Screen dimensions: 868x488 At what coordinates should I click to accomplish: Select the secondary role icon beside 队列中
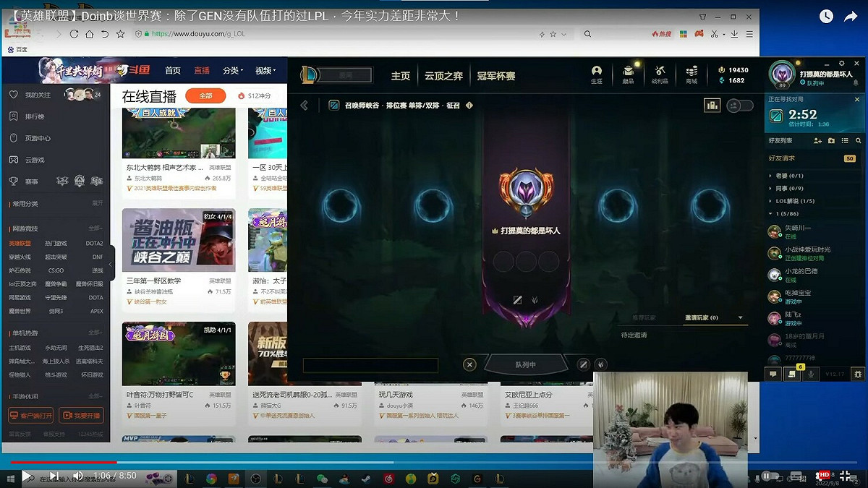pos(600,364)
